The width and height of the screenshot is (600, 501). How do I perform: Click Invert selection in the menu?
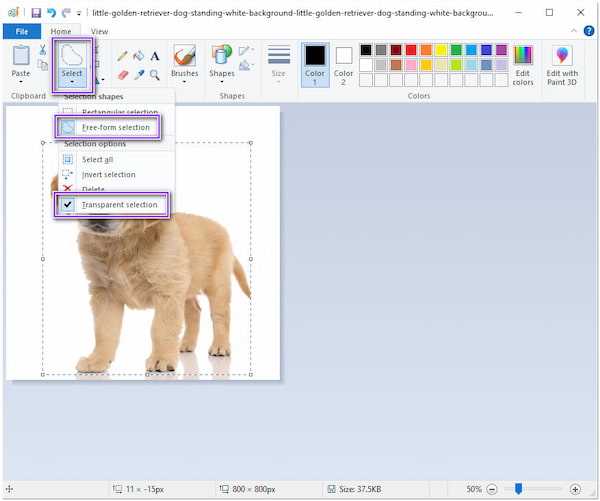tap(109, 175)
